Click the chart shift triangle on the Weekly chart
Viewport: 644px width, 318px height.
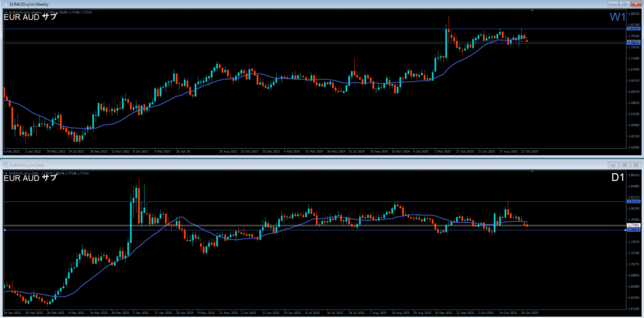532,11
